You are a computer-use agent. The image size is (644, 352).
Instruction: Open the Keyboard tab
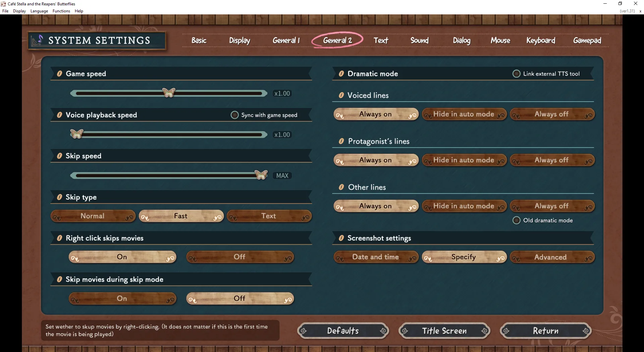click(541, 41)
